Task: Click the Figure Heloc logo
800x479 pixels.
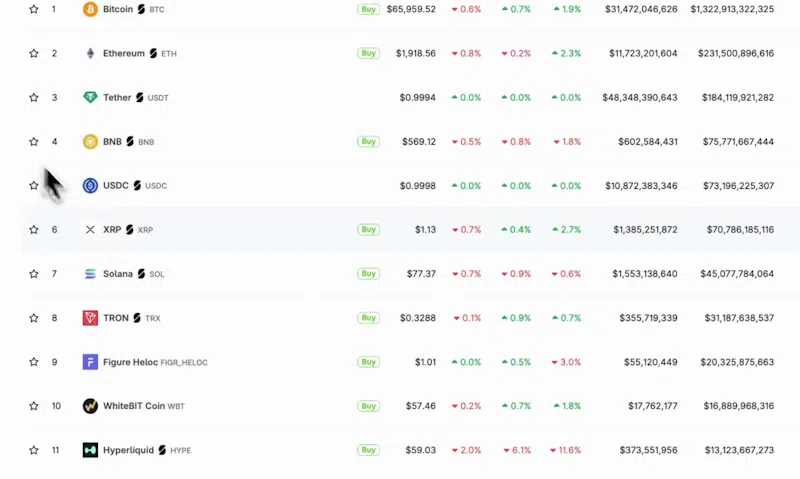Action: pos(90,362)
